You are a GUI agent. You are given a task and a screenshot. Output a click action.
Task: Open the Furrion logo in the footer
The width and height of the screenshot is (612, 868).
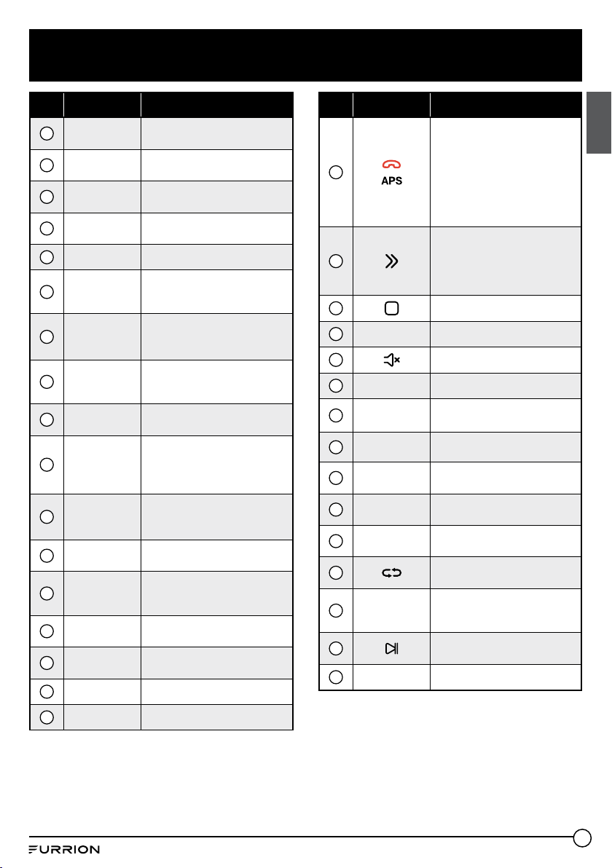[64, 850]
